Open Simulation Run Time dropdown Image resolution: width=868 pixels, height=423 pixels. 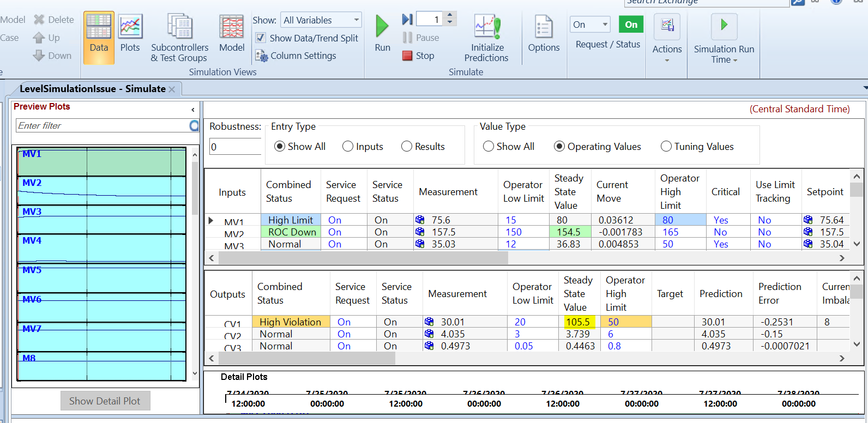724,39
